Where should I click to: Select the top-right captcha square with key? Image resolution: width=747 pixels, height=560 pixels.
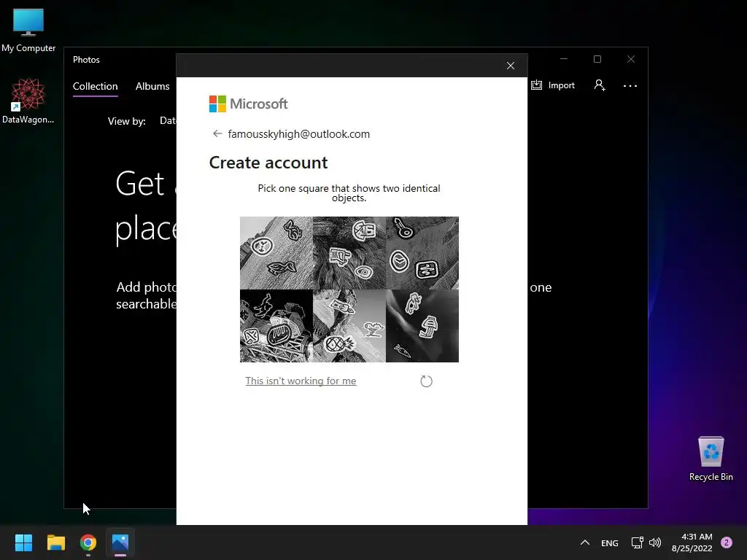pos(422,253)
